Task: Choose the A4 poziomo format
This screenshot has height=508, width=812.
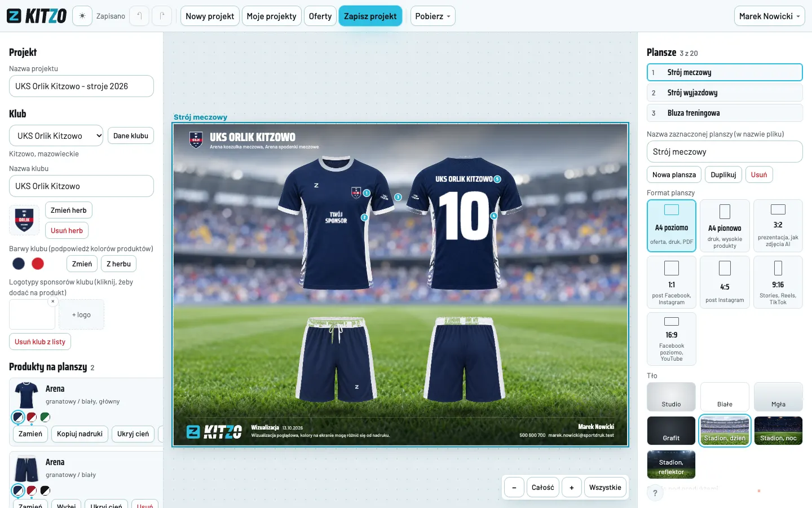Action: pos(672,225)
